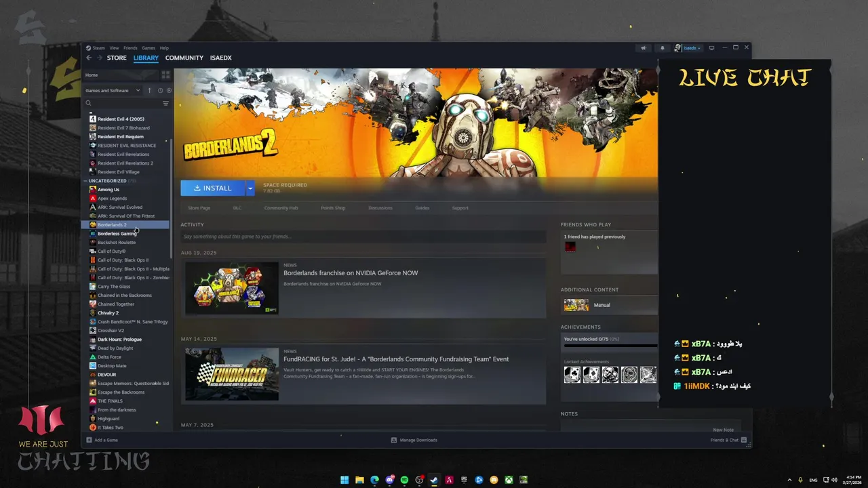Select ARK: Survival Evolved in list

coord(120,207)
